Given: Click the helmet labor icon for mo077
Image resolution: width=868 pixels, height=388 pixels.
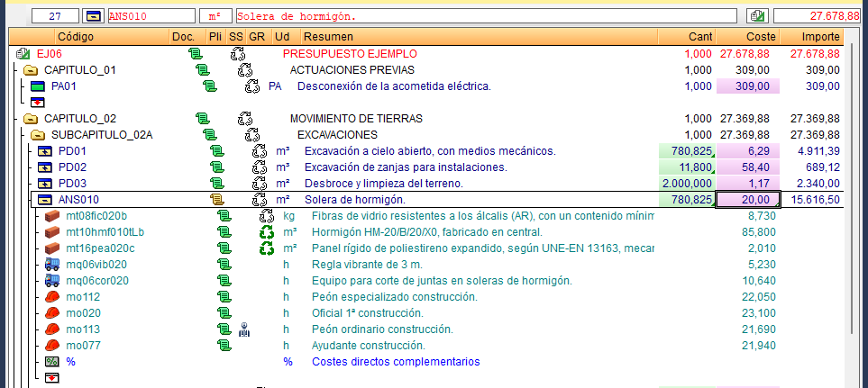Looking at the screenshot, I should pos(52,346).
